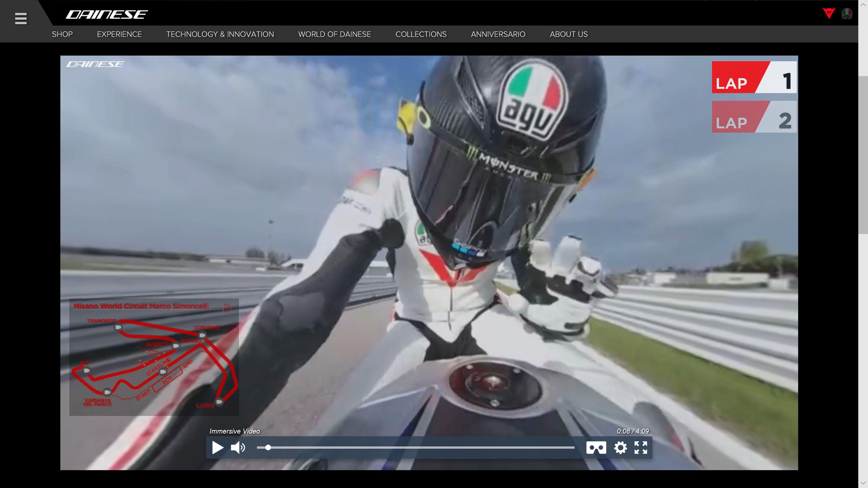This screenshot has height=488, width=868.
Task: Go to the ANNIVERSARIO page
Action: click(498, 34)
